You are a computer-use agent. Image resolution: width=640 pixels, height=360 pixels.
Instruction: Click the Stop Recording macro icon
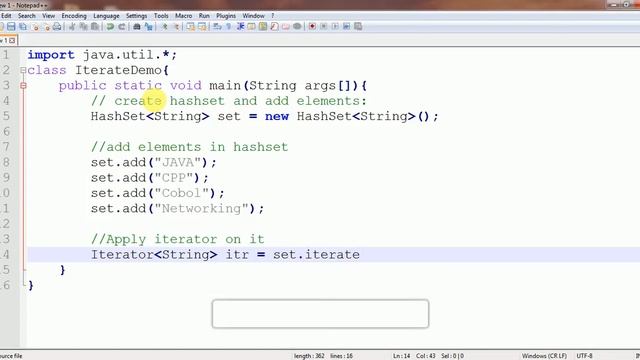click(324, 27)
